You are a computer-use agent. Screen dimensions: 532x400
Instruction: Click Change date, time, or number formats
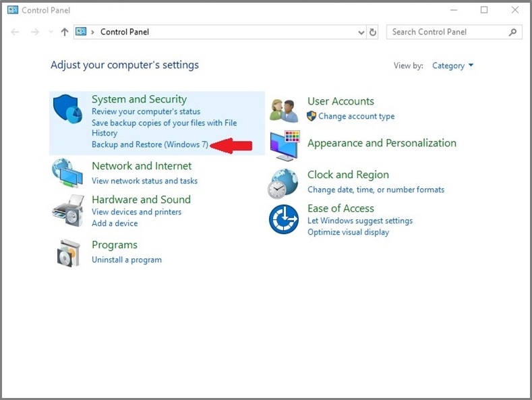click(x=376, y=190)
